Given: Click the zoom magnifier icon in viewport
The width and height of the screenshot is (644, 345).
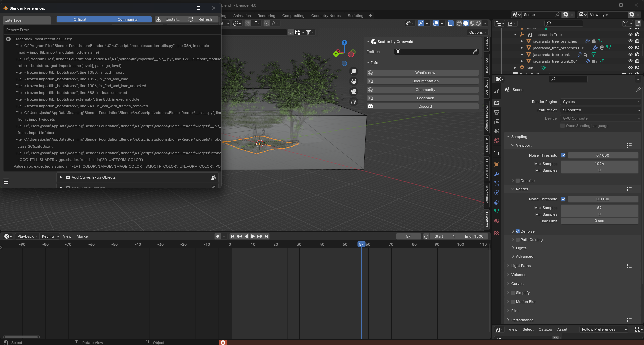Looking at the screenshot, I should point(354,71).
